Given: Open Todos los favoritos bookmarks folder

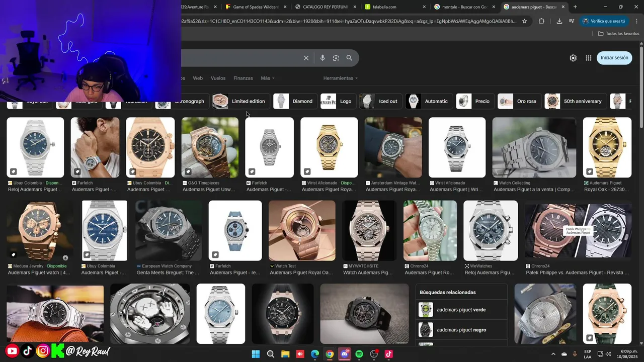Looking at the screenshot, I should point(618,34).
